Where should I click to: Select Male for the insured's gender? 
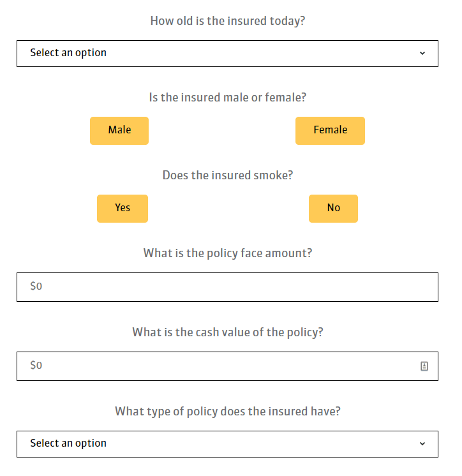coord(119,130)
